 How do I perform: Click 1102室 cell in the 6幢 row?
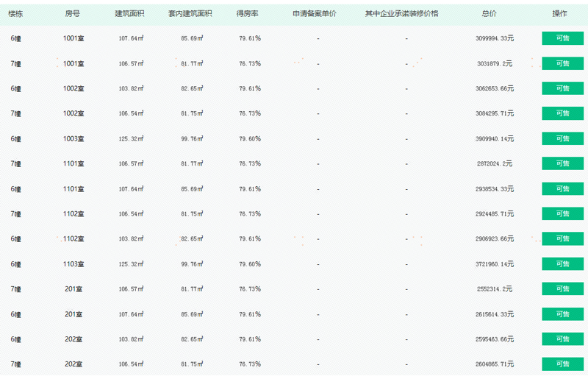[73, 238]
